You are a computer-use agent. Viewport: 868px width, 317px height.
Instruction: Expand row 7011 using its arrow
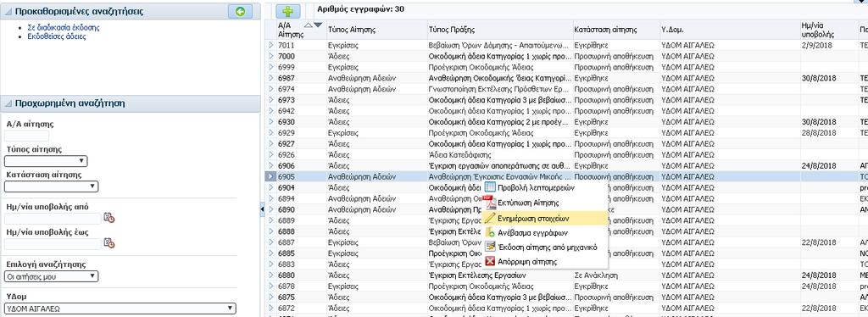tap(270, 46)
